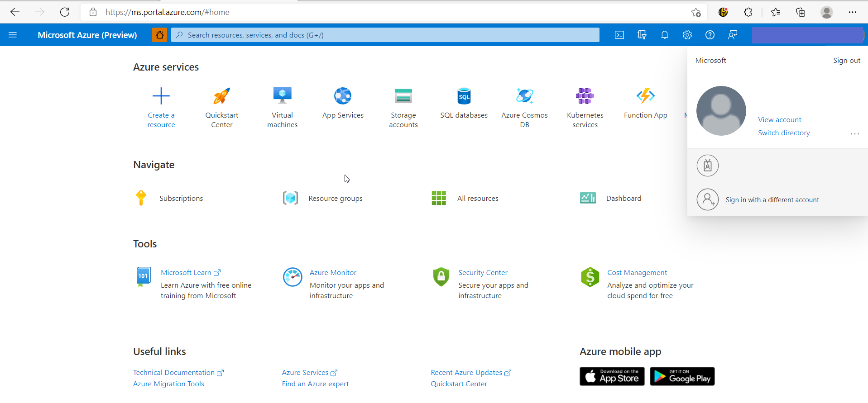Open Kubernetes services icon
This screenshot has width=868, height=403.
(585, 96)
